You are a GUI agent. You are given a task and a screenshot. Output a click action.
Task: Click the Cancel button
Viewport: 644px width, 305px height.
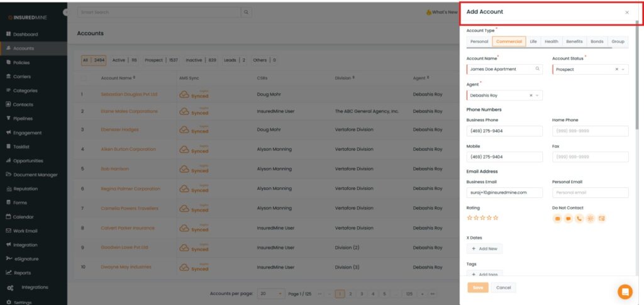click(503, 287)
